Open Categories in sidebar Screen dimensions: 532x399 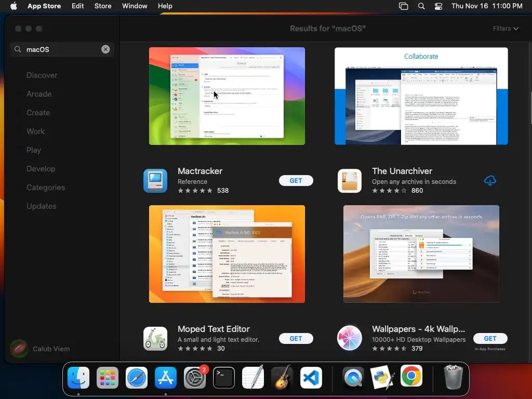(46, 187)
